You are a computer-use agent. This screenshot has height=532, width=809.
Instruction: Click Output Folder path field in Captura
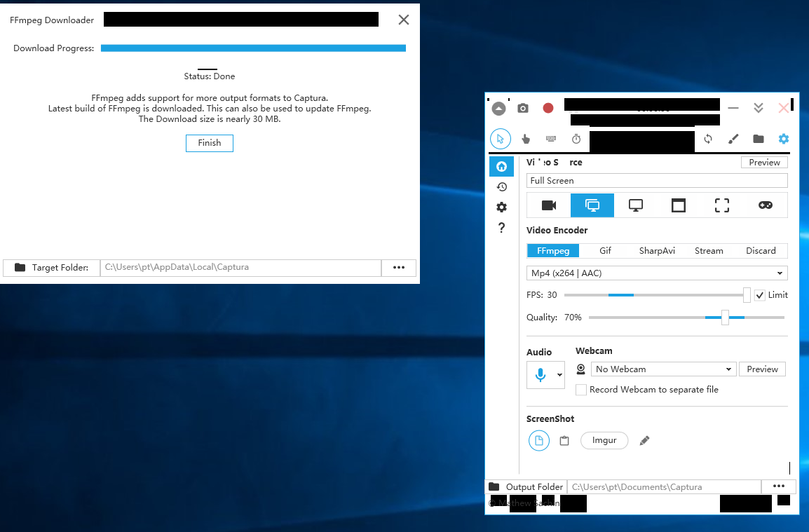coord(664,487)
